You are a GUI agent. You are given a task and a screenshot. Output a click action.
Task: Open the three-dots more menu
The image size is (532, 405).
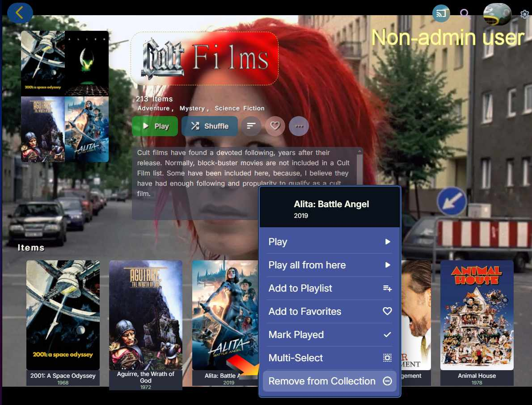click(x=299, y=126)
